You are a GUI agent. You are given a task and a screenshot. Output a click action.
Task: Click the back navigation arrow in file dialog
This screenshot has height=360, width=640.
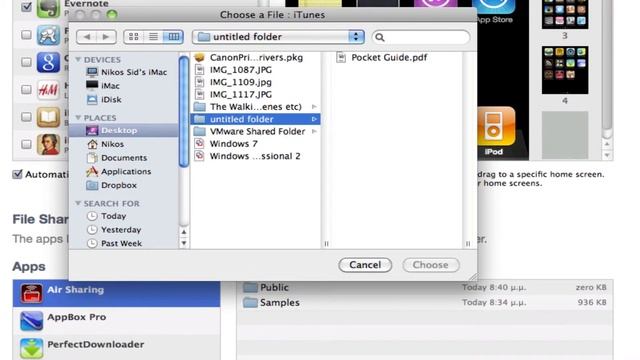[87, 37]
